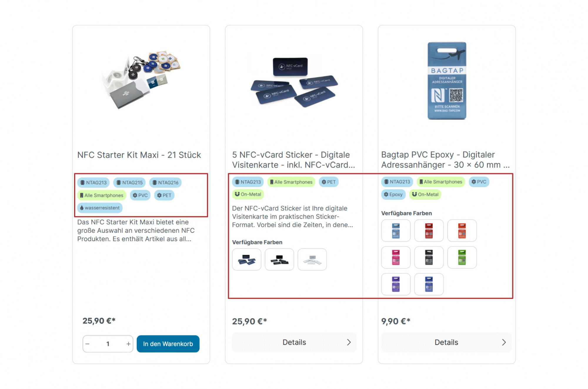
Task: Click the wasserresistent tag with droplet icon
Action: coord(100,208)
